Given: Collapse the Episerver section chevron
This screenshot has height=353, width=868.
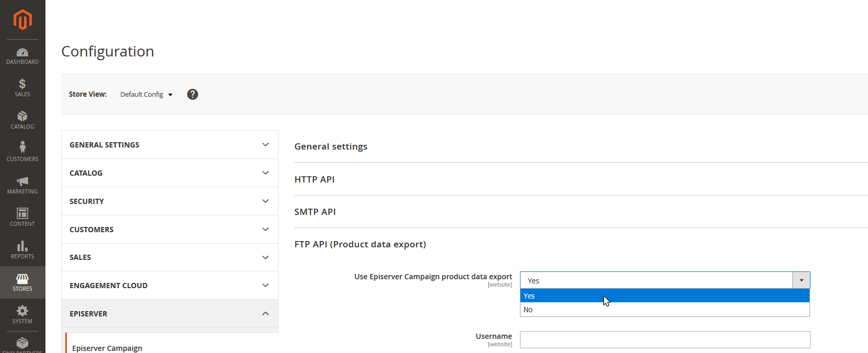Looking at the screenshot, I should coord(265,313).
